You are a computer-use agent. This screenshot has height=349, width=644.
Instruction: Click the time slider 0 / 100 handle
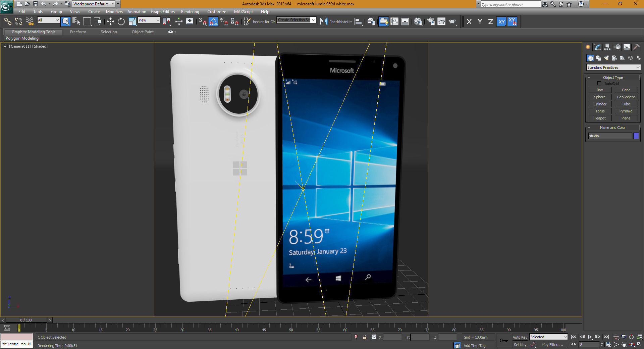(x=26, y=320)
